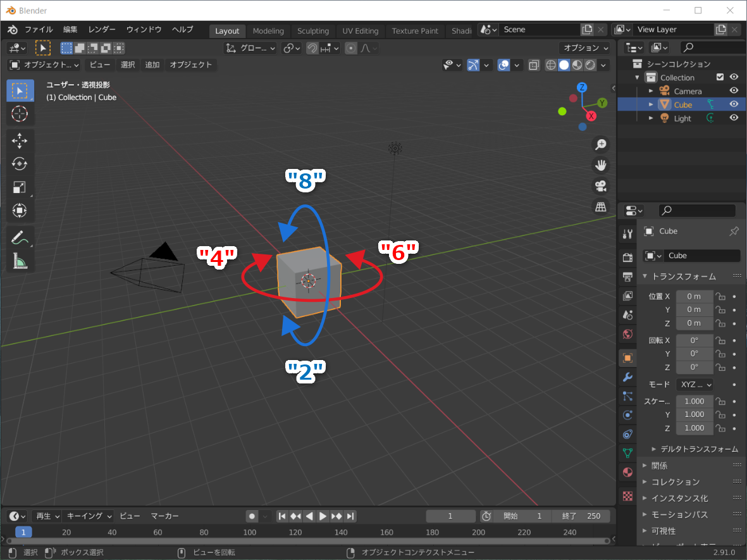Viewport: 747px width, 560px height.
Task: Select the Measure ruler tool
Action: pyautogui.click(x=20, y=261)
